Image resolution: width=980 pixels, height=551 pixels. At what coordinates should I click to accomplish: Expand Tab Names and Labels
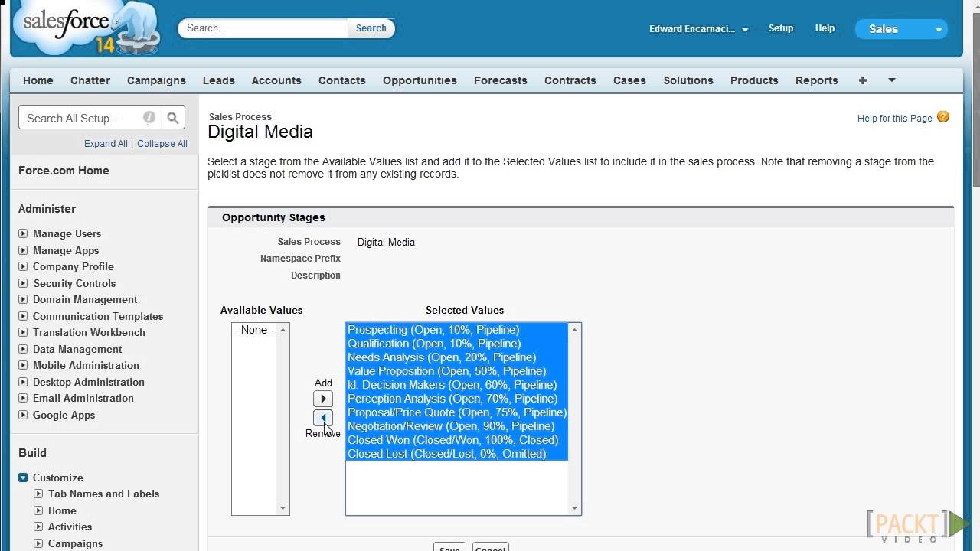point(38,494)
